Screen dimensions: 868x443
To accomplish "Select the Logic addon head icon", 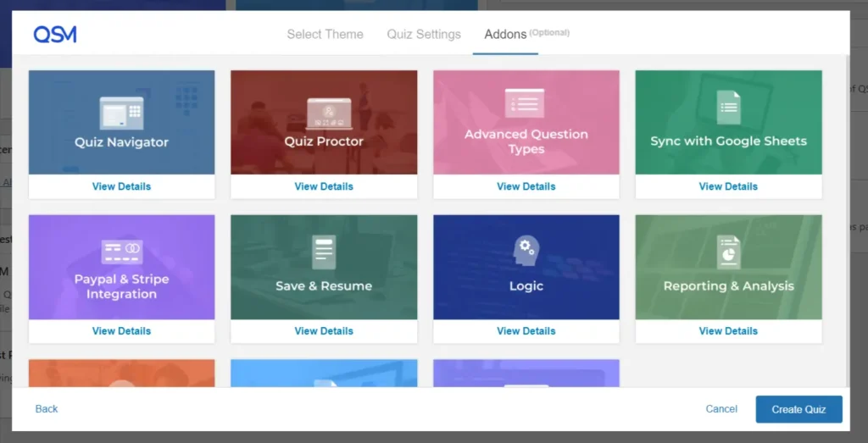I will point(526,250).
